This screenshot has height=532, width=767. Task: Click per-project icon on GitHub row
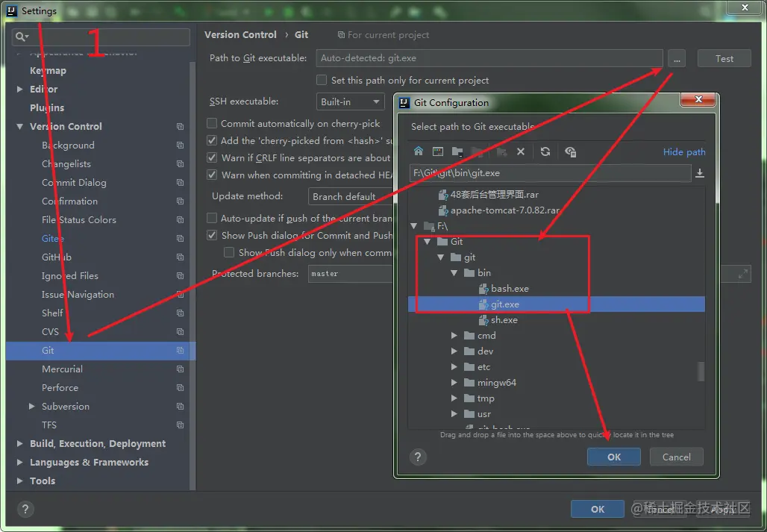coord(180,257)
